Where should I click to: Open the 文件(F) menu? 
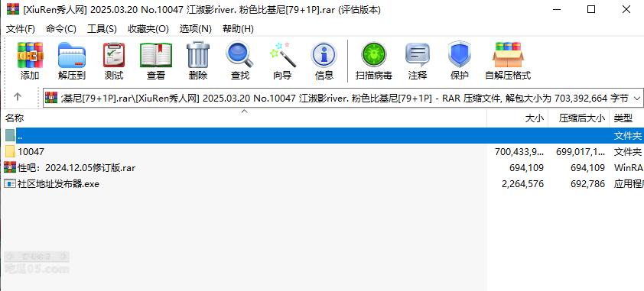[21, 29]
